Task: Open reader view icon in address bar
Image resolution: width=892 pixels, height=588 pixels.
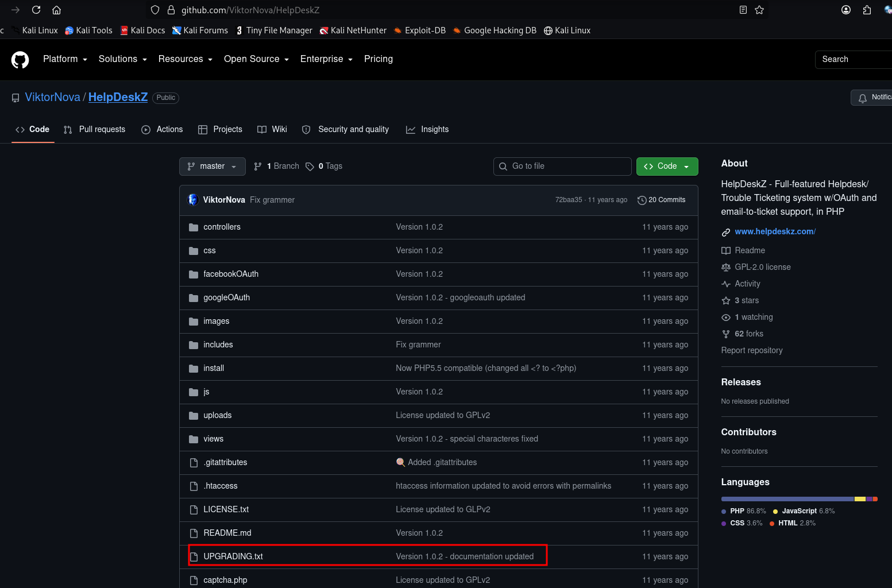Action: click(743, 10)
